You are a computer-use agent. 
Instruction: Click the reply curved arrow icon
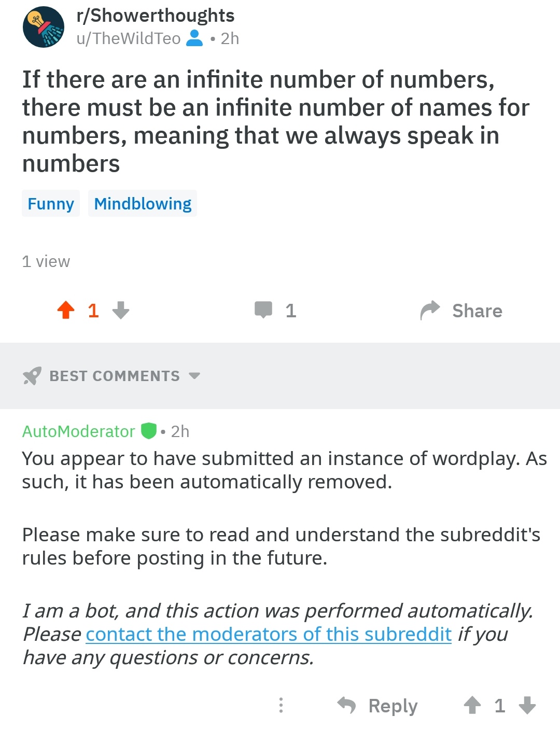pyautogui.click(x=347, y=706)
